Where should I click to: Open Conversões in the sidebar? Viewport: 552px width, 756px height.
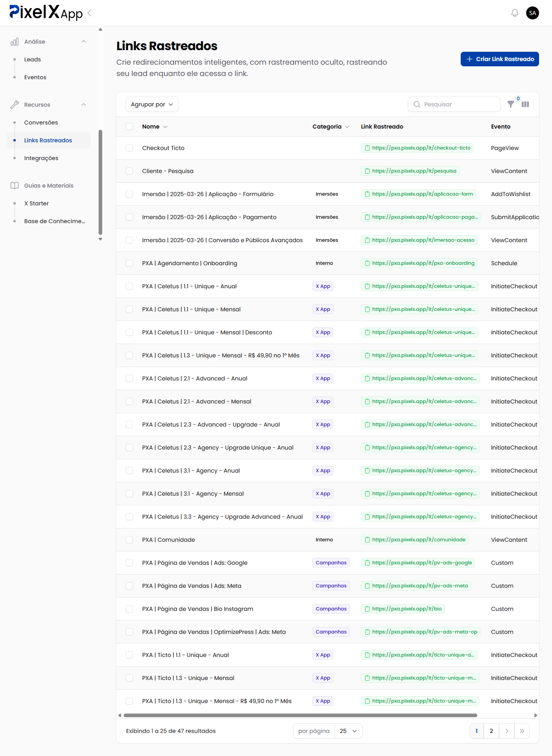[41, 122]
